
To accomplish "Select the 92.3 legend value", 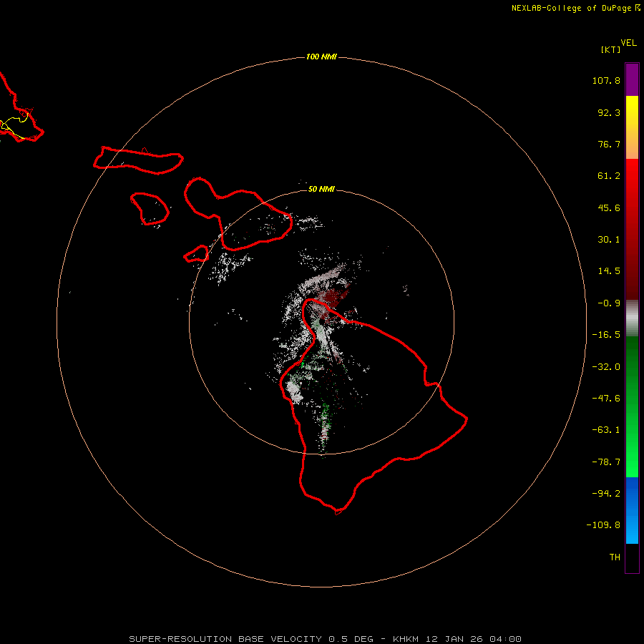I will tap(609, 112).
